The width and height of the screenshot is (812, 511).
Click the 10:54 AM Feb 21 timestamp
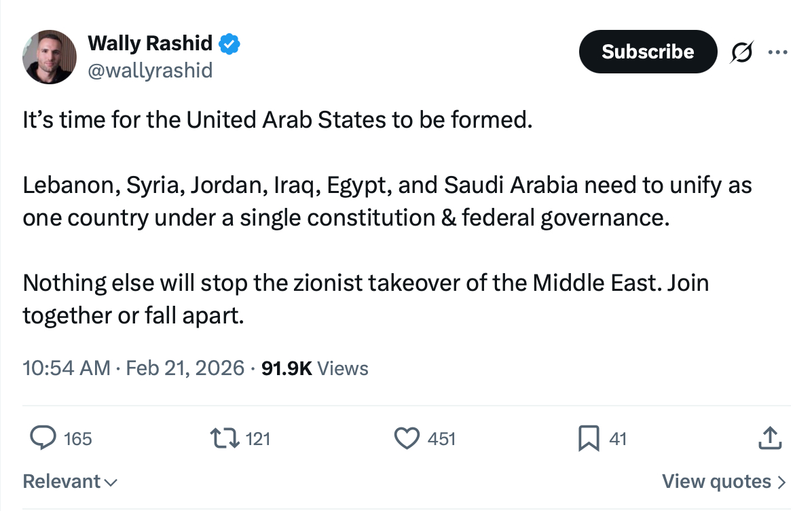(x=133, y=368)
